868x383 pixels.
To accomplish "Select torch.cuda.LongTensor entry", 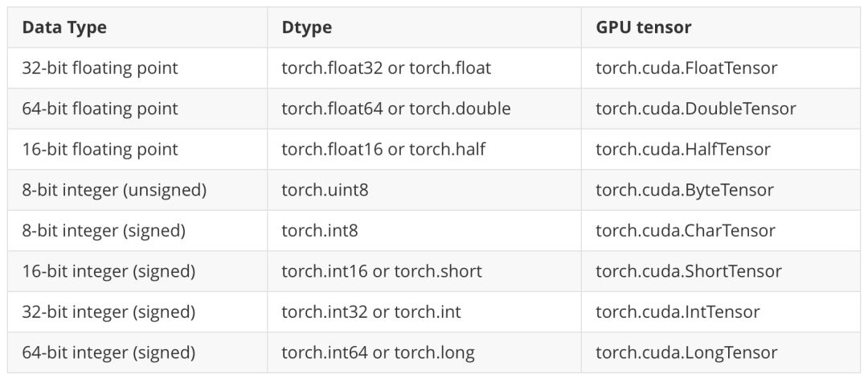I will tap(686, 352).
